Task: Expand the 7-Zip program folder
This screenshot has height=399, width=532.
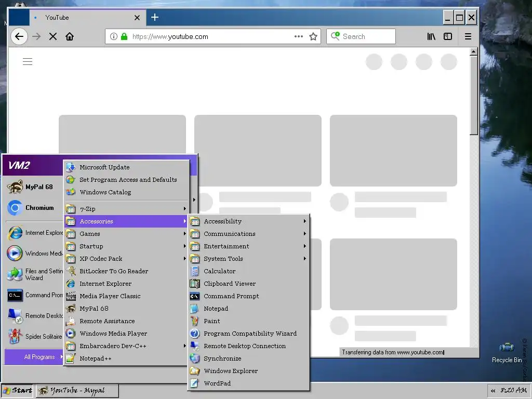Action: point(126,209)
